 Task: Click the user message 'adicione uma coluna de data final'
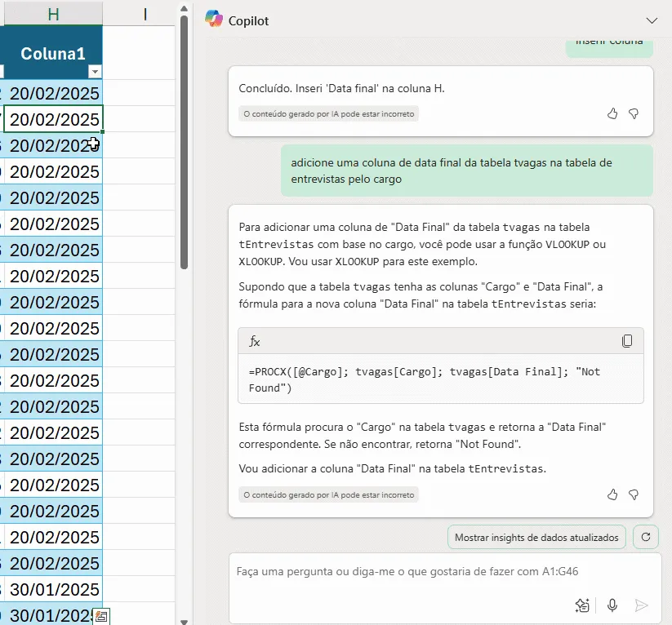coord(467,171)
